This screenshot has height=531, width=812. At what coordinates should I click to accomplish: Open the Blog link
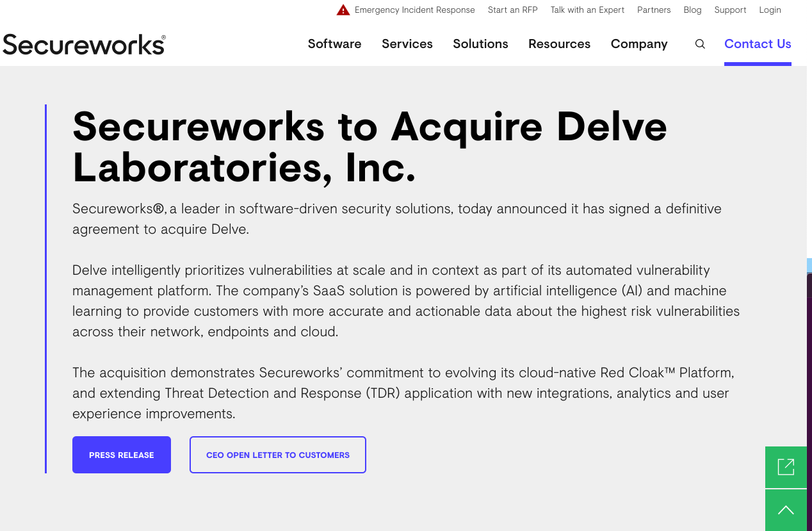coord(692,10)
